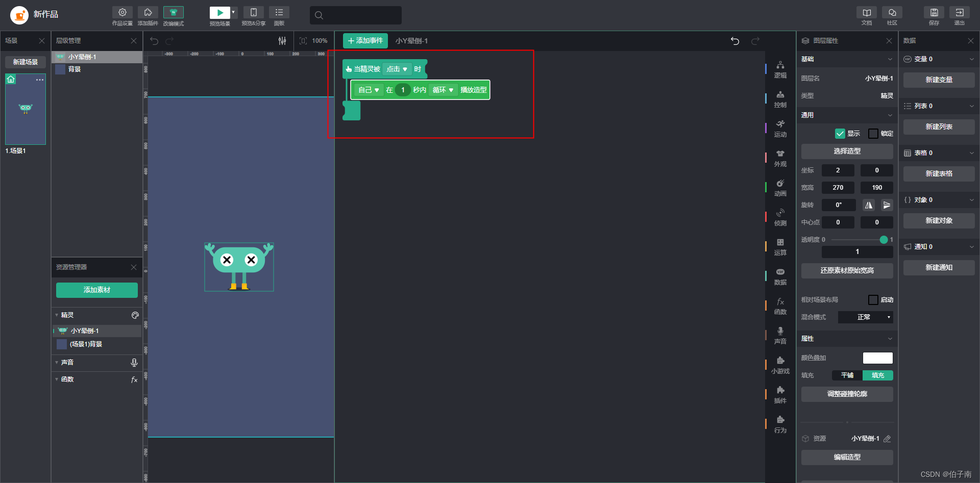Screen dimensions: 980x483
Task: Open 函数 function block category
Action: click(x=780, y=306)
